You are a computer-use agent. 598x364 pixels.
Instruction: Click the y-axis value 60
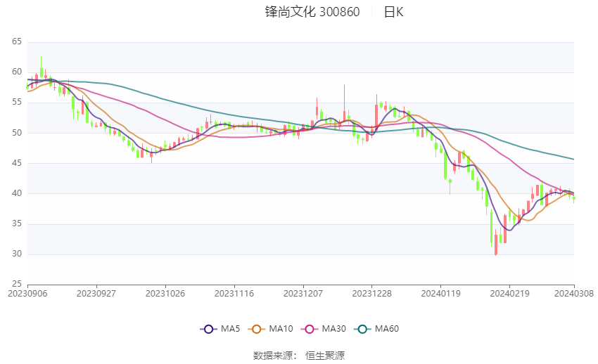point(17,72)
